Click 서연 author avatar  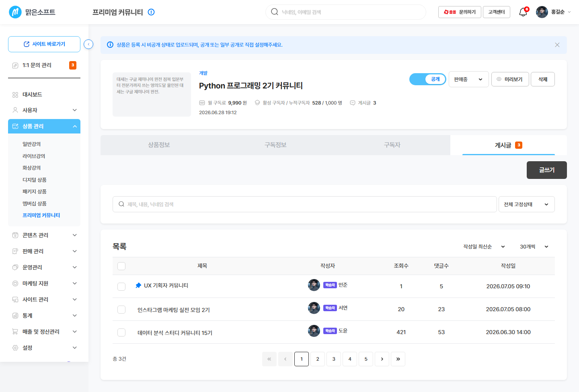coord(314,308)
